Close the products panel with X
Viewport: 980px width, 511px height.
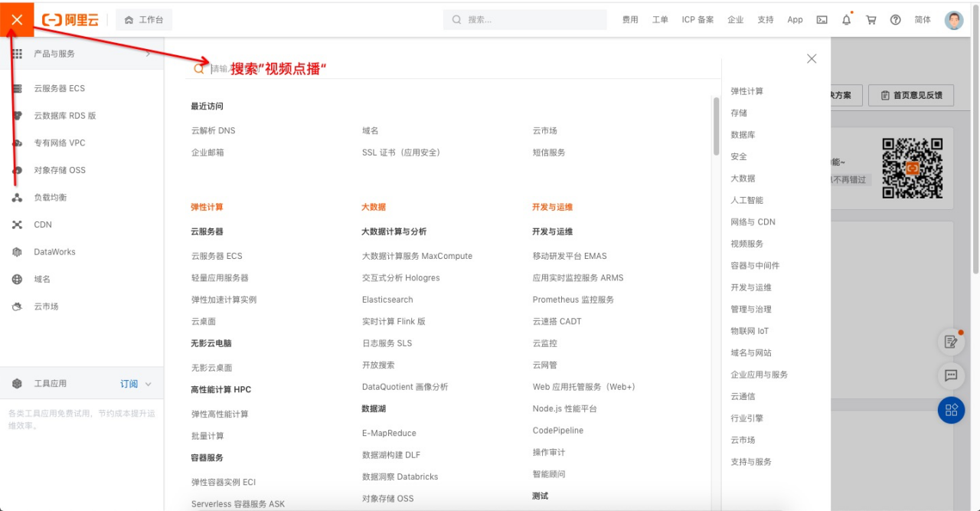pos(812,58)
